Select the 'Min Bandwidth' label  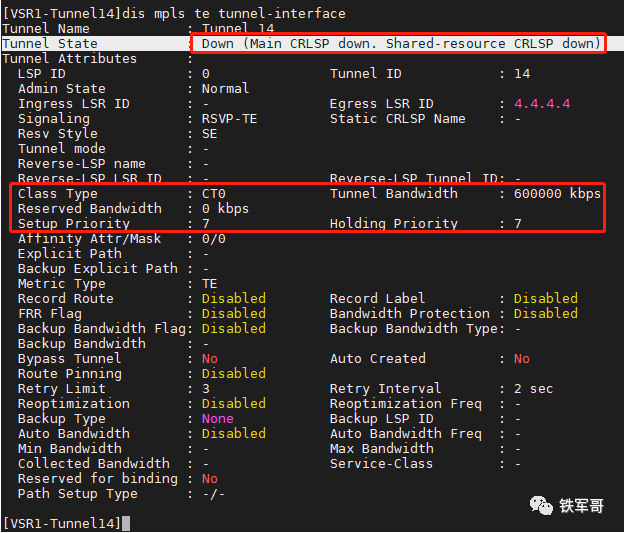pos(70,449)
